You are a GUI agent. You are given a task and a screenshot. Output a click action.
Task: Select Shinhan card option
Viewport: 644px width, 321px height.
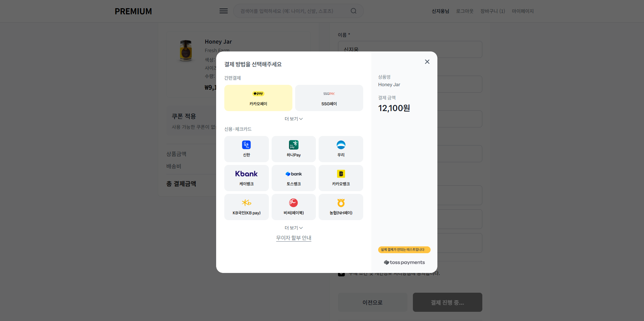point(246,149)
